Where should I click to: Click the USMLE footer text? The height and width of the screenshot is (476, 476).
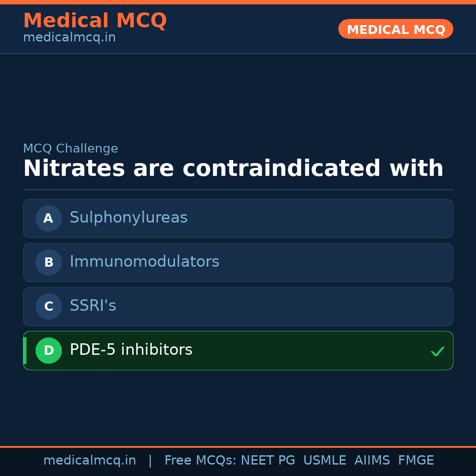click(x=324, y=461)
